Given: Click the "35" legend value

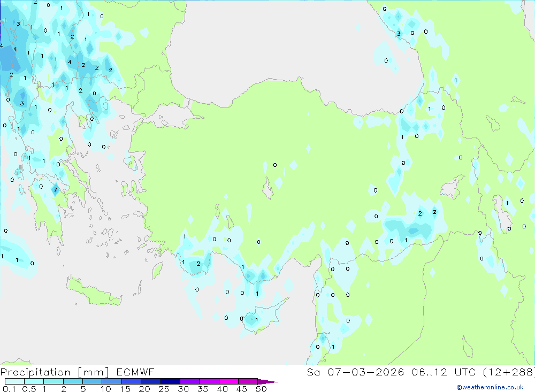Looking at the screenshot, I should point(203,389).
